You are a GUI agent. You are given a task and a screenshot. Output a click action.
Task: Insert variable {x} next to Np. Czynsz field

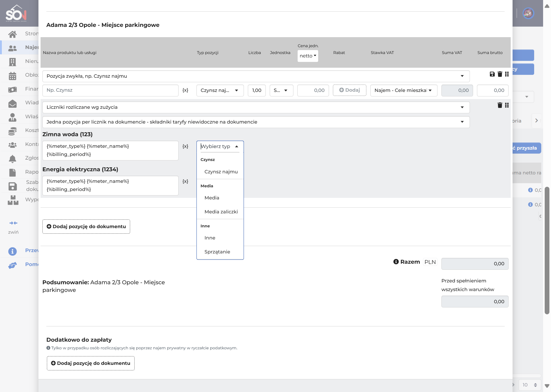click(185, 90)
